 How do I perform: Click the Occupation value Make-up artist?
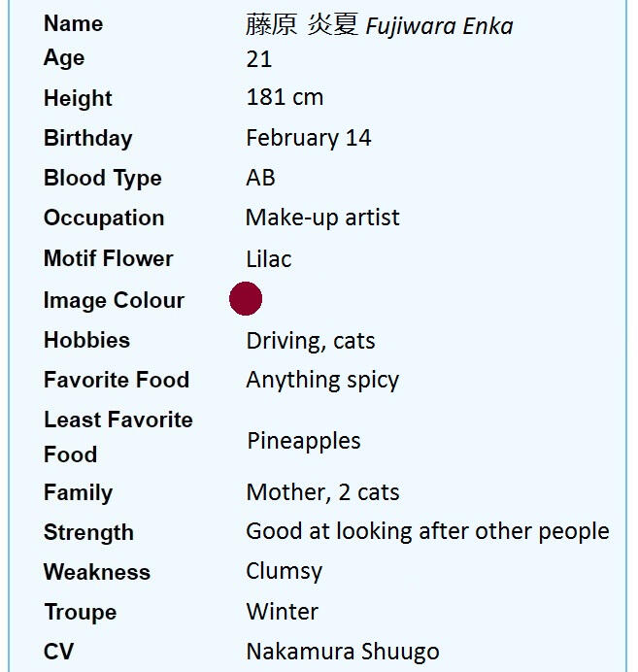click(x=322, y=218)
